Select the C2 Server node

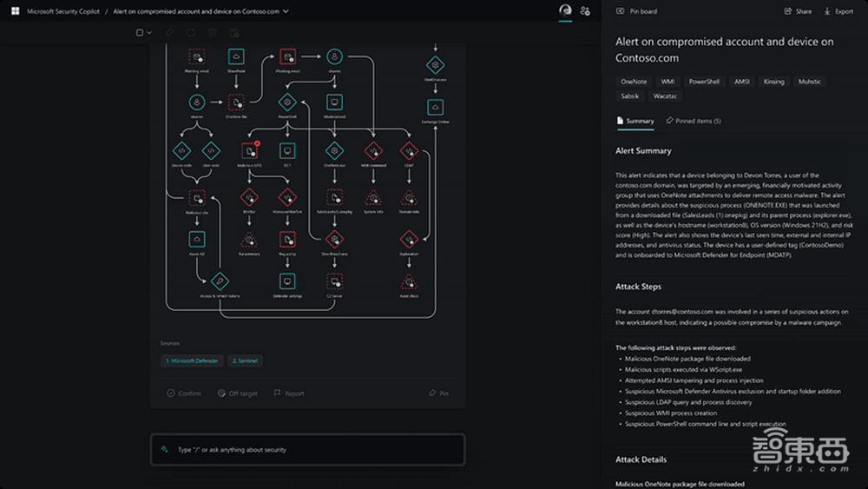point(334,281)
